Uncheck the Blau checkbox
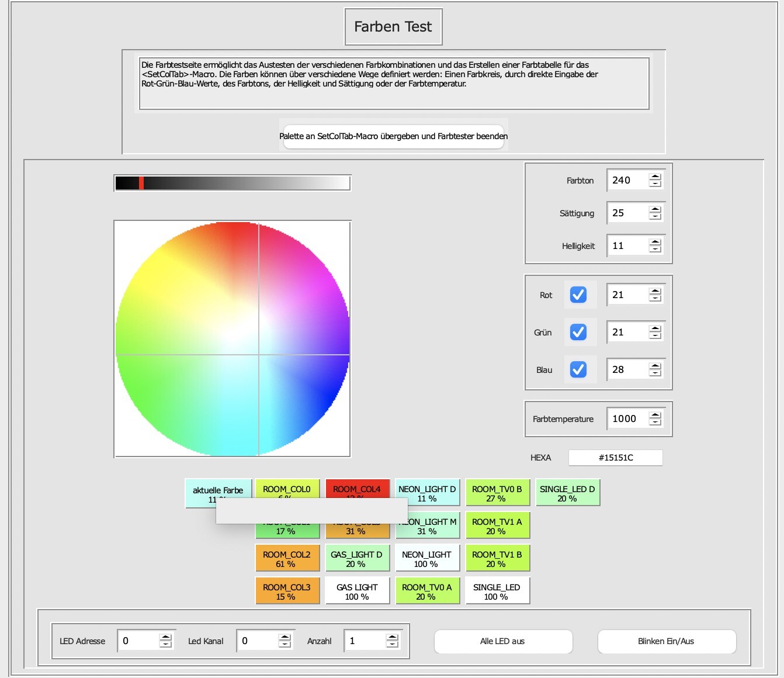 [578, 369]
